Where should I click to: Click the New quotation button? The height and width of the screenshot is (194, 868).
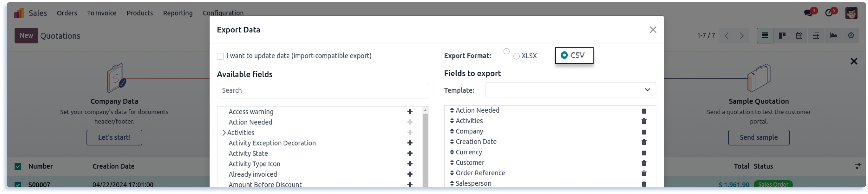pos(26,35)
